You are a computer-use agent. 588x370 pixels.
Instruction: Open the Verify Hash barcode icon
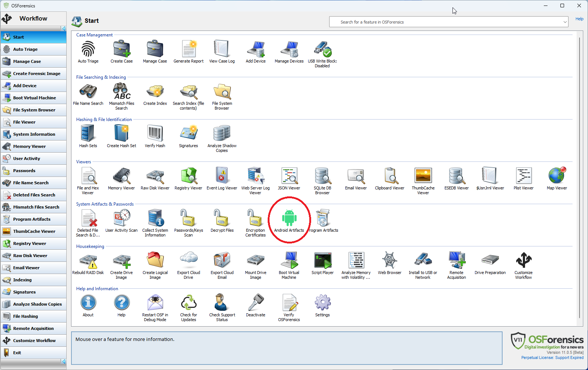point(155,134)
